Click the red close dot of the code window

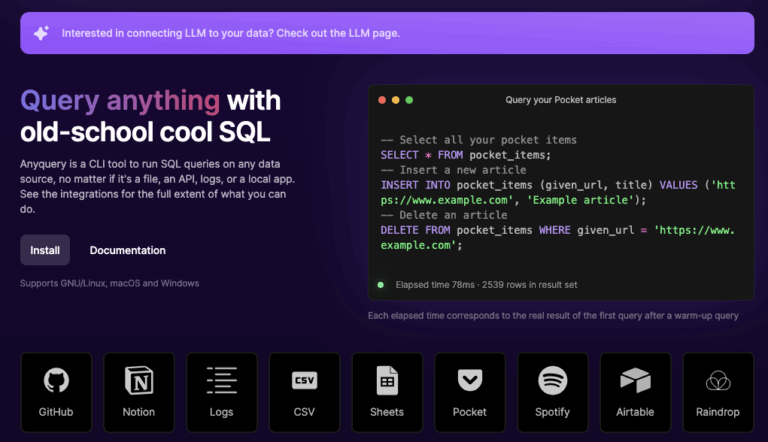382,100
